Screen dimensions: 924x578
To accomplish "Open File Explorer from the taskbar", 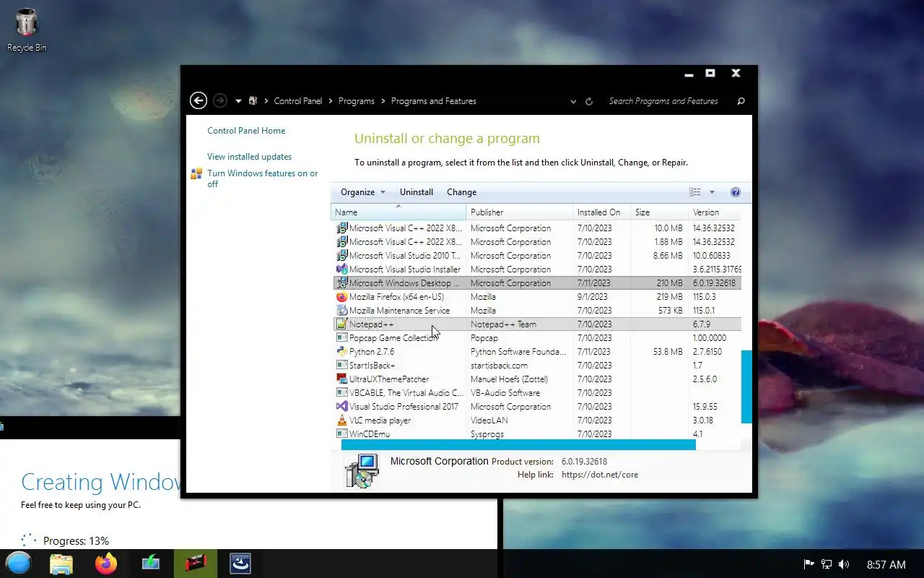I will click(61, 564).
